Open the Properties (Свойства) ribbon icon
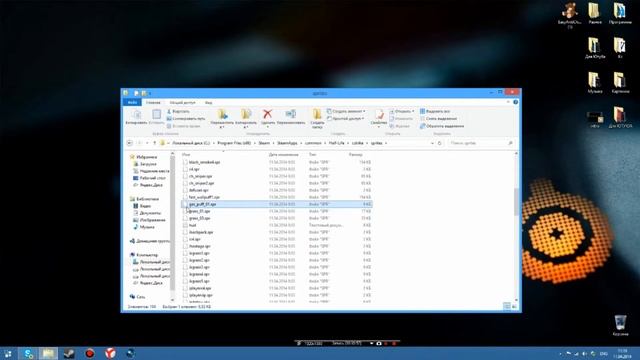640x360 pixels. pyautogui.click(x=379, y=115)
